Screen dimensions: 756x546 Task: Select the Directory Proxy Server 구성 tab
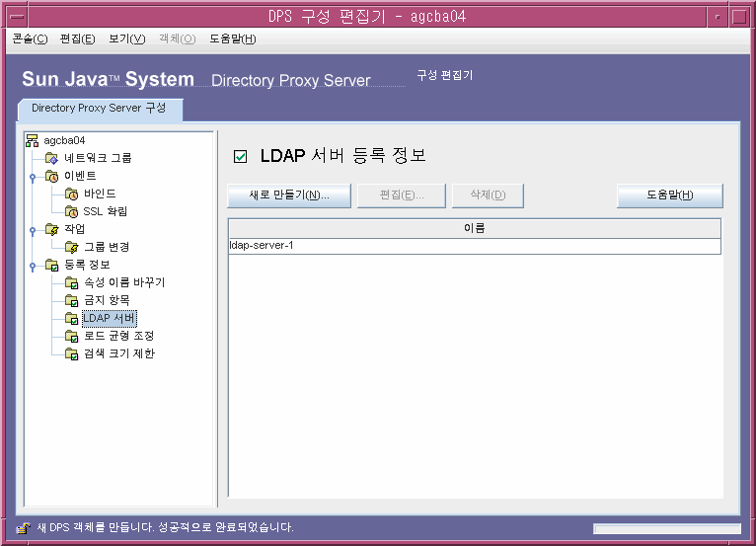[100, 109]
